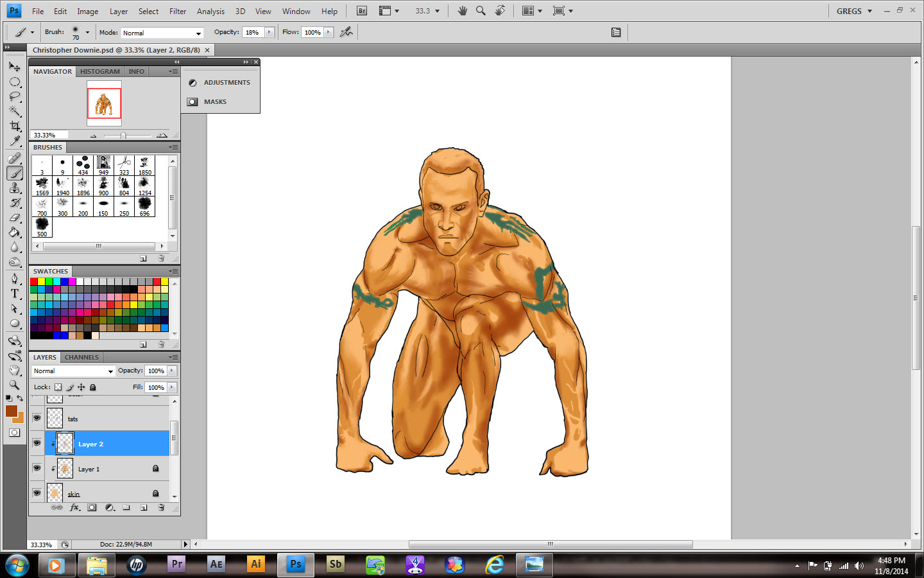Screen dimensions: 924x578
Task: Pick the Eyedropper tool
Action: pos(15,141)
